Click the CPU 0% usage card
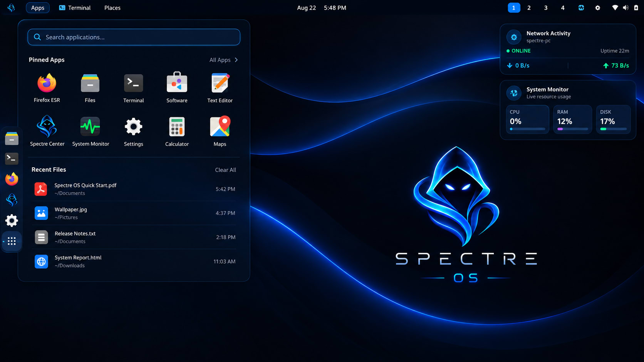The width and height of the screenshot is (644, 362). (x=527, y=120)
